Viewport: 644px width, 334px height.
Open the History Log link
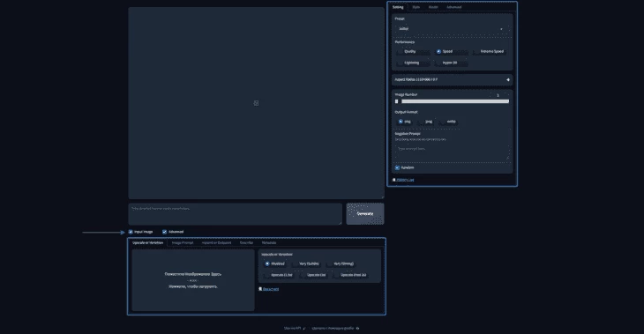point(405,180)
